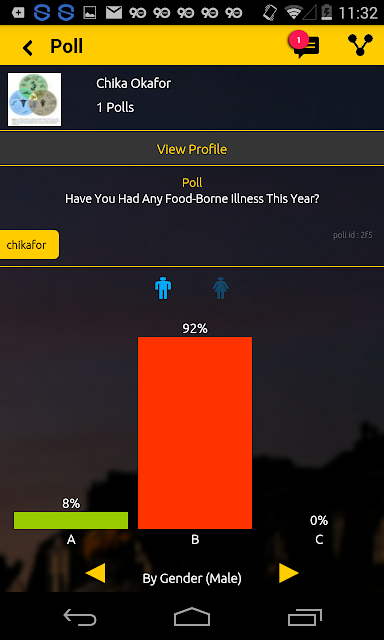Select the male gender filter icon
Image resolution: width=384 pixels, height=640 pixels.
[x=163, y=288]
